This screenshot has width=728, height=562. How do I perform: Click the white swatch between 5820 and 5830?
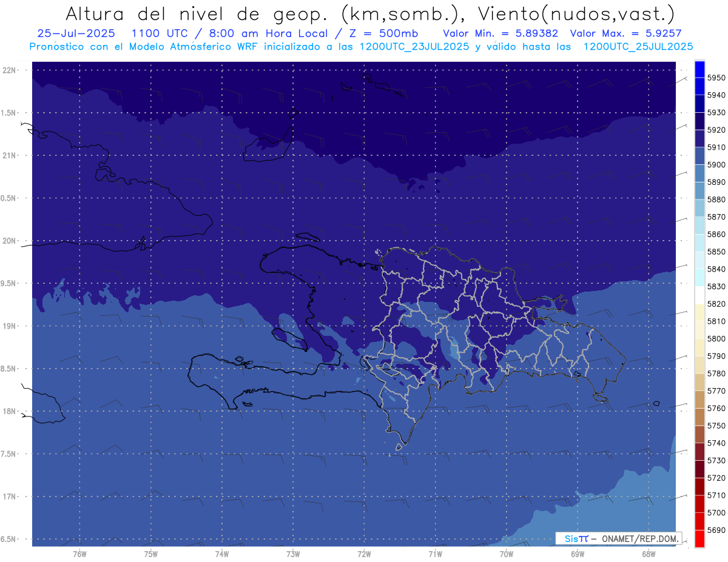[x=699, y=295]
